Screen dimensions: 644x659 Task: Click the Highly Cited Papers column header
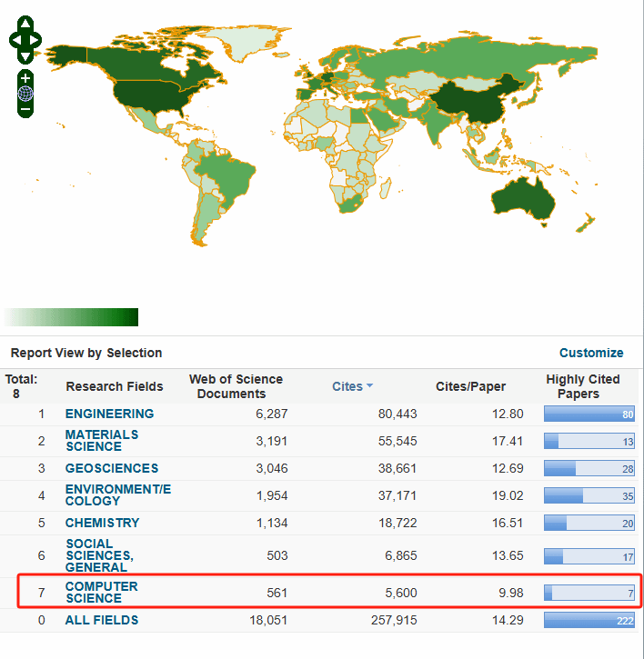[582, 386]
